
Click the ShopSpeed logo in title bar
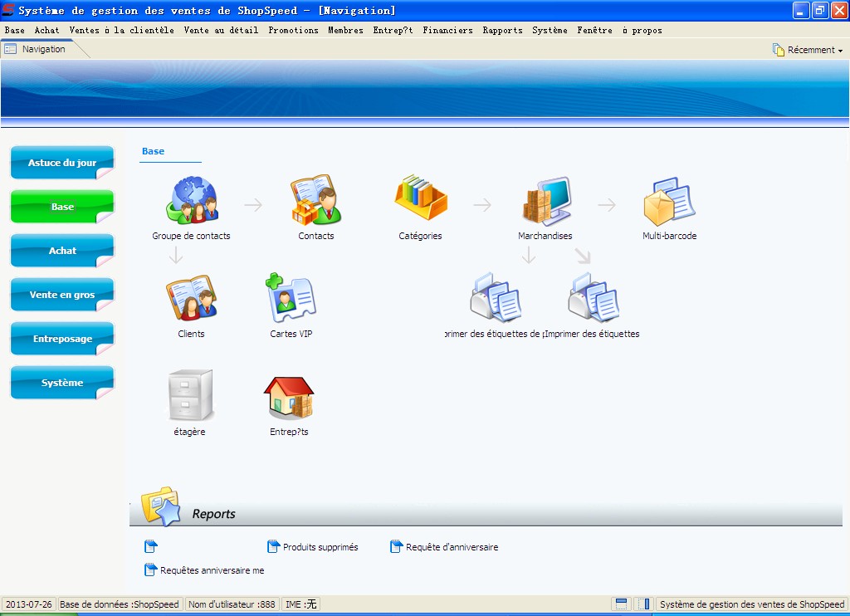tap(8, 10)
